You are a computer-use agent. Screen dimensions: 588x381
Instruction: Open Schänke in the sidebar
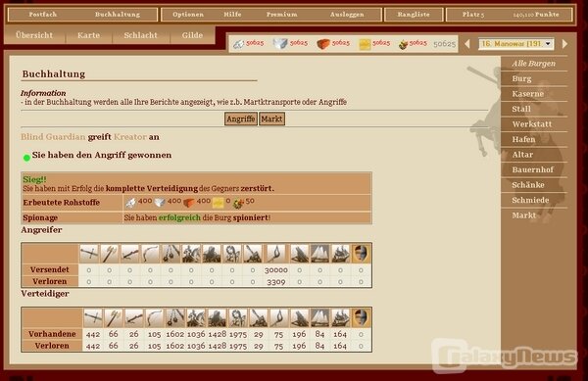(528, 185)
